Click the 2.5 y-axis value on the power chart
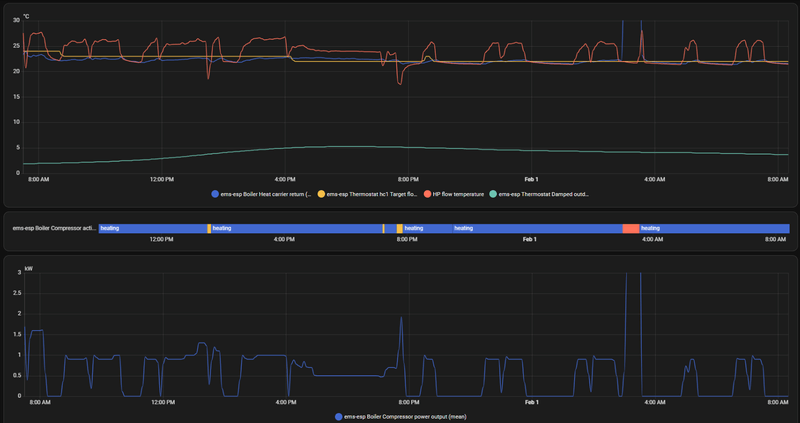This screenshot has height=423, width=800. (x=16, y=293)
